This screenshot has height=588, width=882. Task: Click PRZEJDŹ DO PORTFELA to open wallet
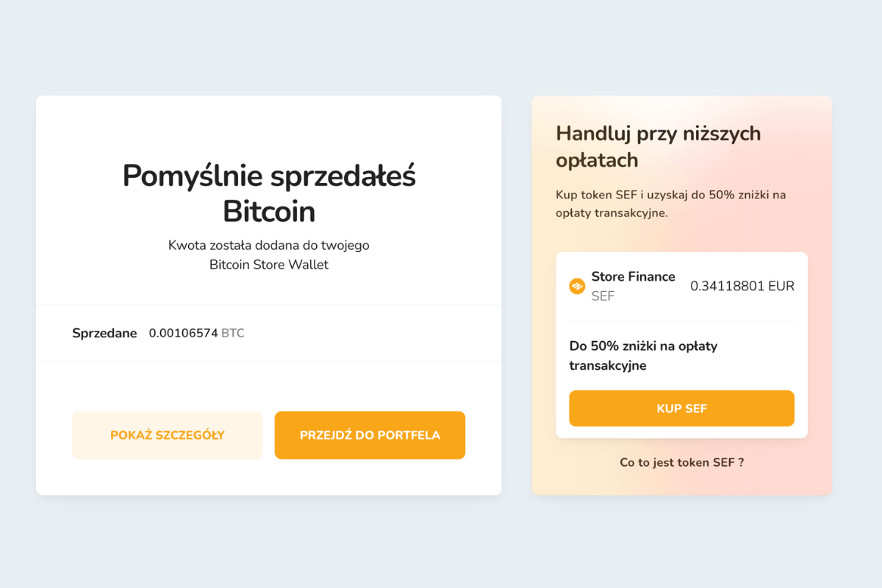(x=370, y=435)
